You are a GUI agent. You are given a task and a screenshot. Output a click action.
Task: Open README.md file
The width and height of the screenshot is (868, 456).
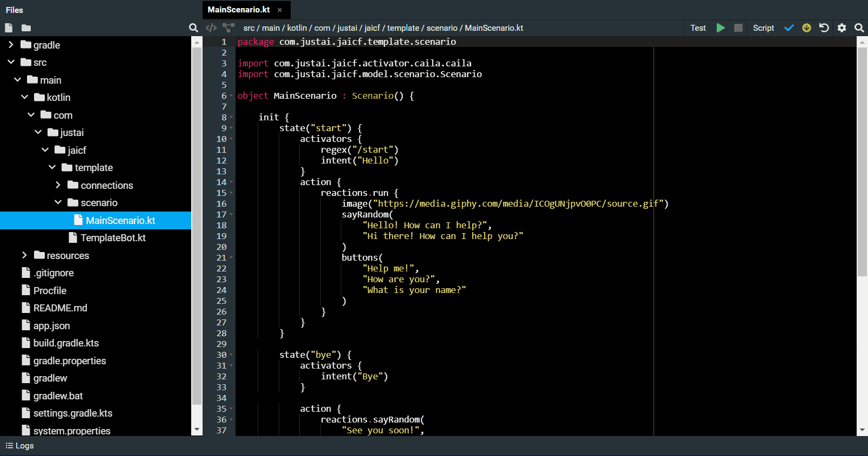tap(60, 308)
